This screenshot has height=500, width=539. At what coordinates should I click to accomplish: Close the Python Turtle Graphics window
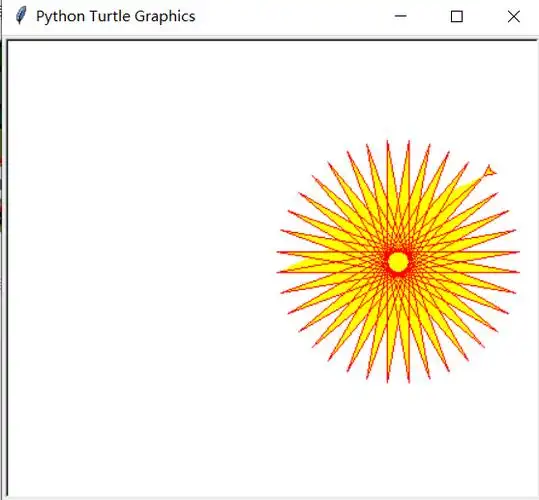point(514,16)
